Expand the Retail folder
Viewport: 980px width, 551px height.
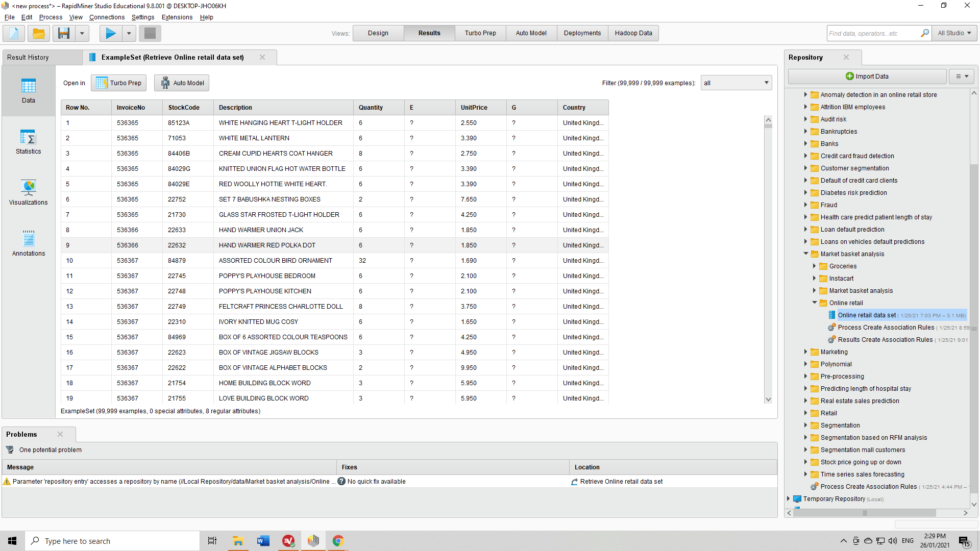click(806, 413)
